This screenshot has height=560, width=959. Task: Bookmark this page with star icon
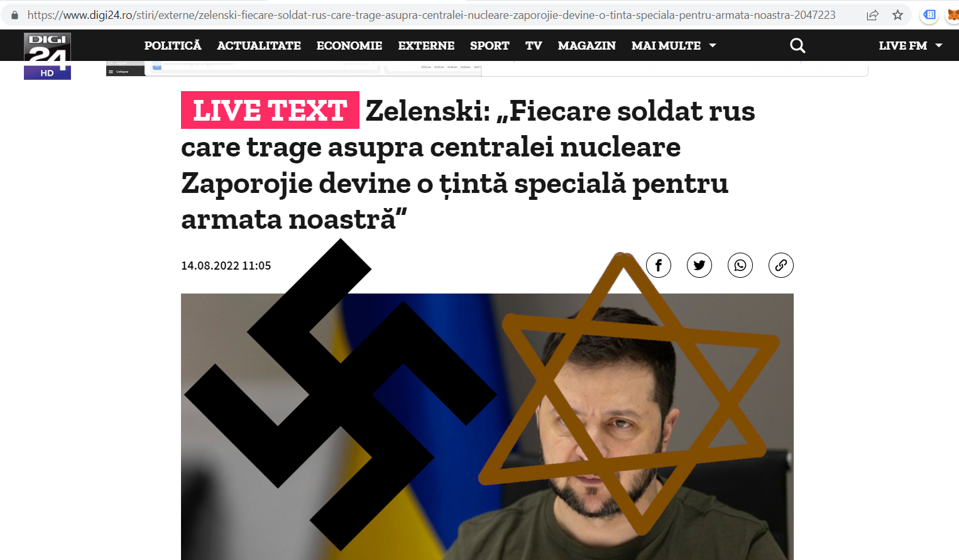(x=897, y=15)
